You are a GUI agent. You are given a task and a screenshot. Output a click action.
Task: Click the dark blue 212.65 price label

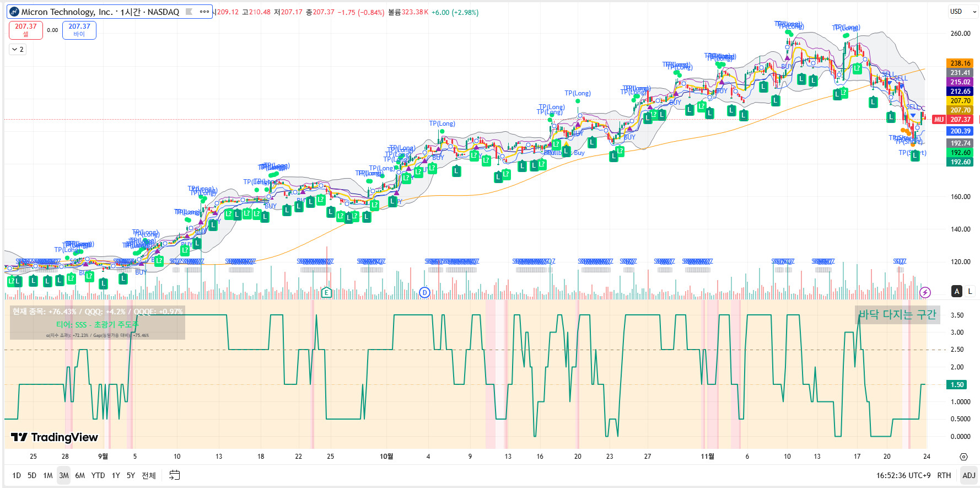point(960,92)
